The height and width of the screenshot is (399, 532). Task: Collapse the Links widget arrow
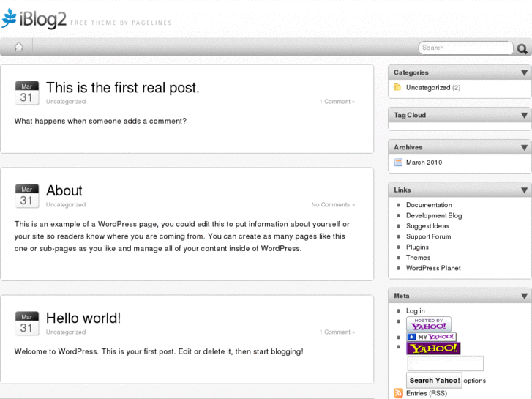[524, 190]
